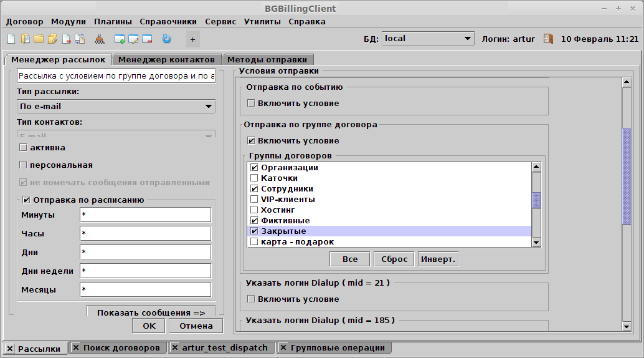644x358 pixels.
Task: Click the rubber stamp toolbar icon
Action: click(x=100, y=39)
